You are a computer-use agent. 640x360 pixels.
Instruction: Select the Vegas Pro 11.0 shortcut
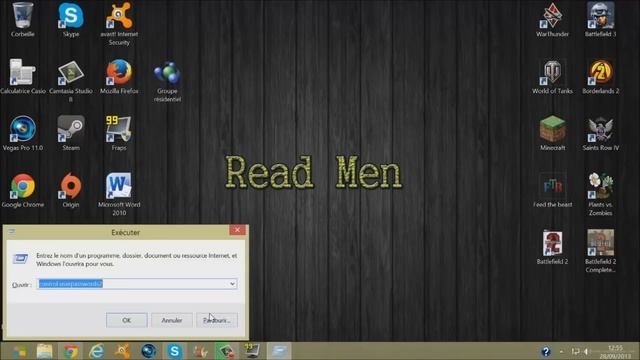[x=22, y=133]
